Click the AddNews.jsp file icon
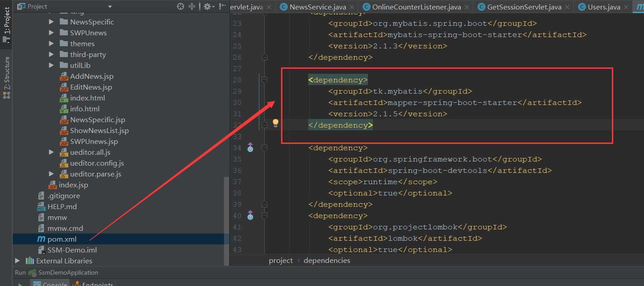 64,76
